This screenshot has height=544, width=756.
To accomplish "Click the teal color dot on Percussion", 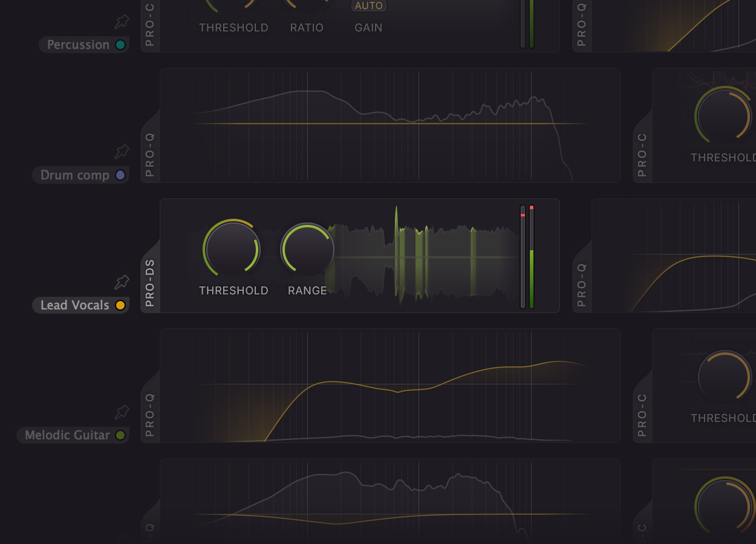I will click(120, 45).
